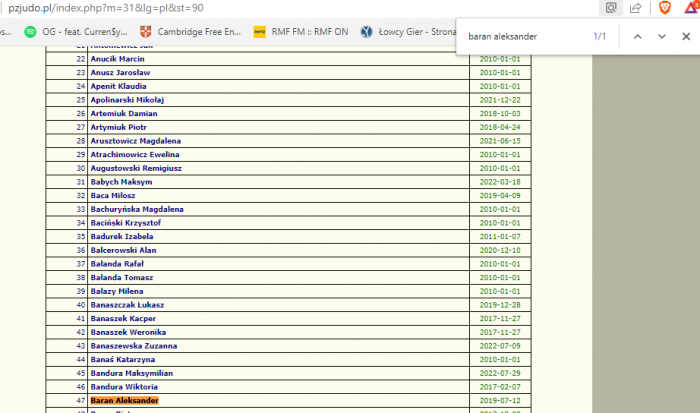
Task: Click the pzjudo.pl address bar URL
Action: pyautogui.click(x=106, y=8)
